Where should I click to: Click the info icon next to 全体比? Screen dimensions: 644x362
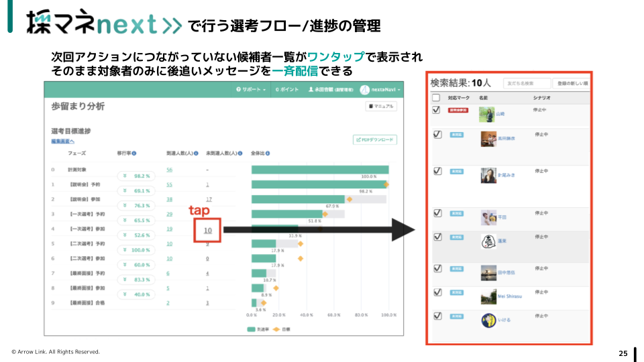(x=267, y=154)
